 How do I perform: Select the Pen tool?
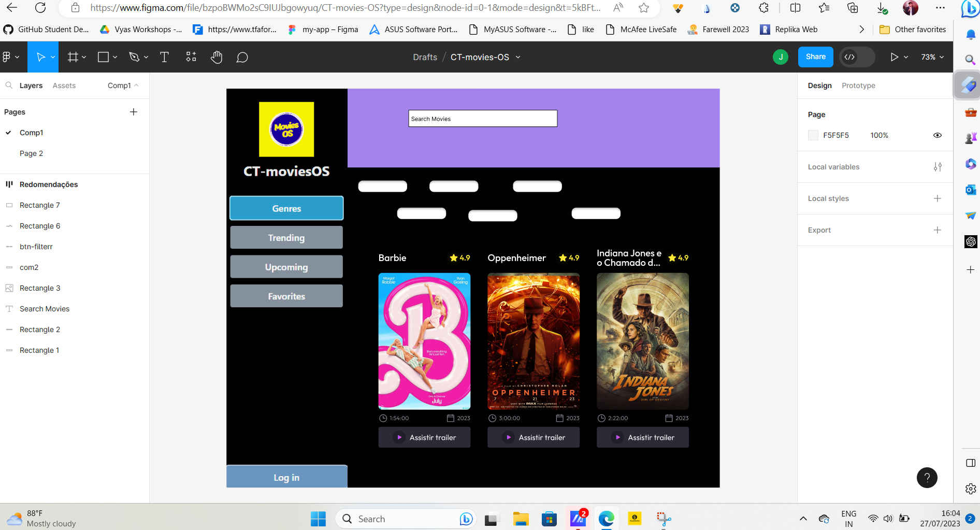pos(134,57)
